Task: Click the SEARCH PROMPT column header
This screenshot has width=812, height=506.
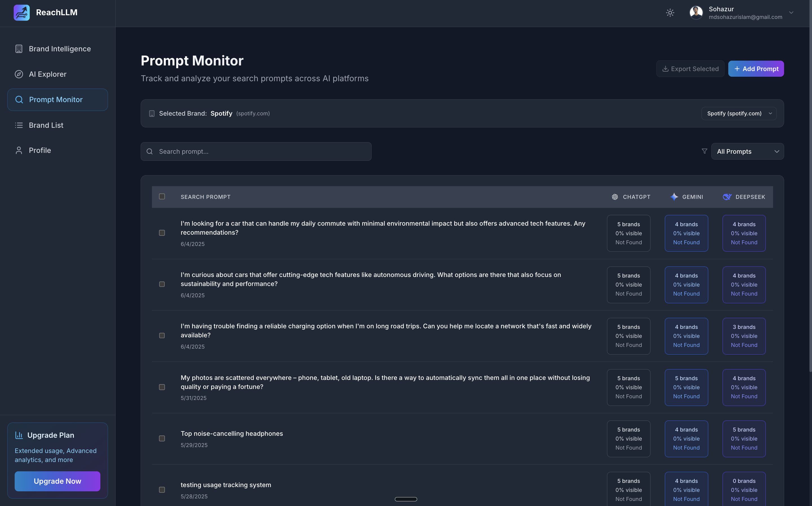Action: click(205, 197)
